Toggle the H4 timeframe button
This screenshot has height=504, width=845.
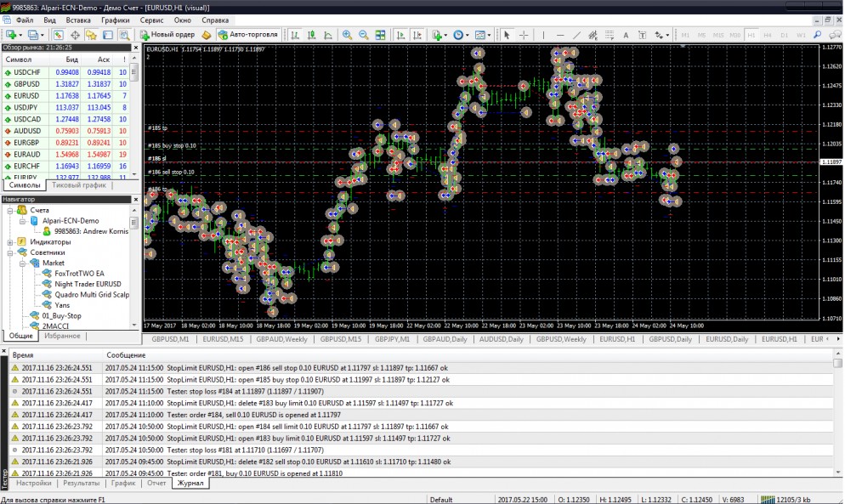(768, 35)
